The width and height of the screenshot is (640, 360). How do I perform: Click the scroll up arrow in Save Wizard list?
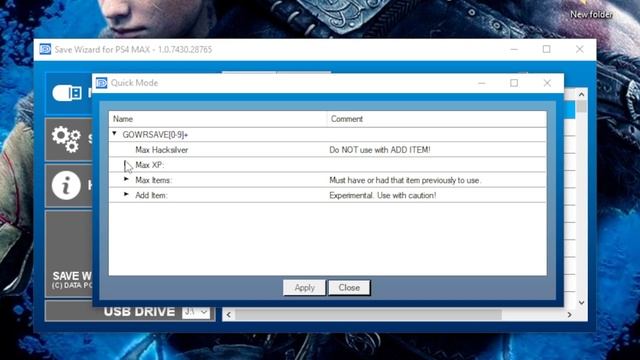point(581,94)
